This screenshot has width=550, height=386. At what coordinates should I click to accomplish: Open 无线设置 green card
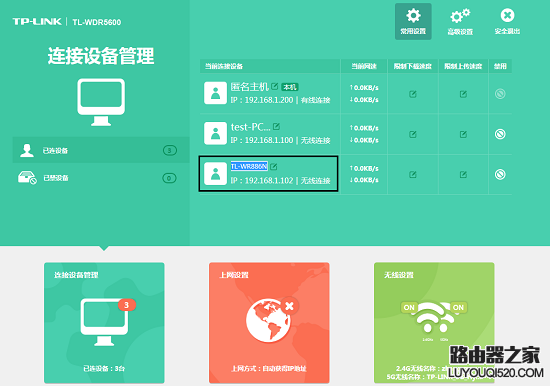[x=434, y=323]
